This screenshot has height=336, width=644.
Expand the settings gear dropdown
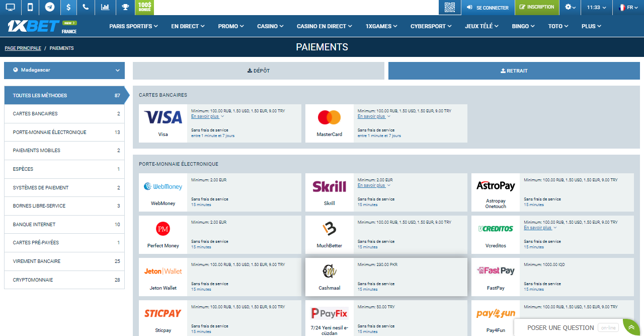(x=570, y=7)
